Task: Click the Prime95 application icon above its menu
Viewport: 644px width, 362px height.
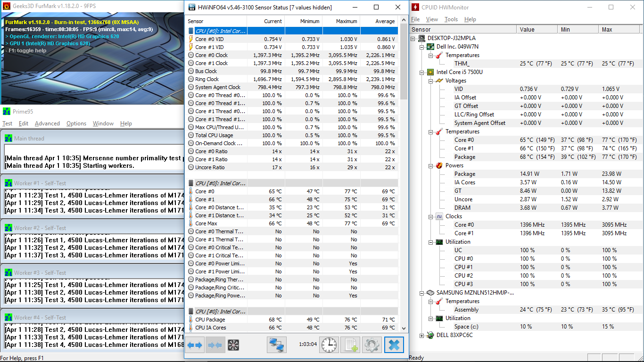Action: (x=6, y=111)
